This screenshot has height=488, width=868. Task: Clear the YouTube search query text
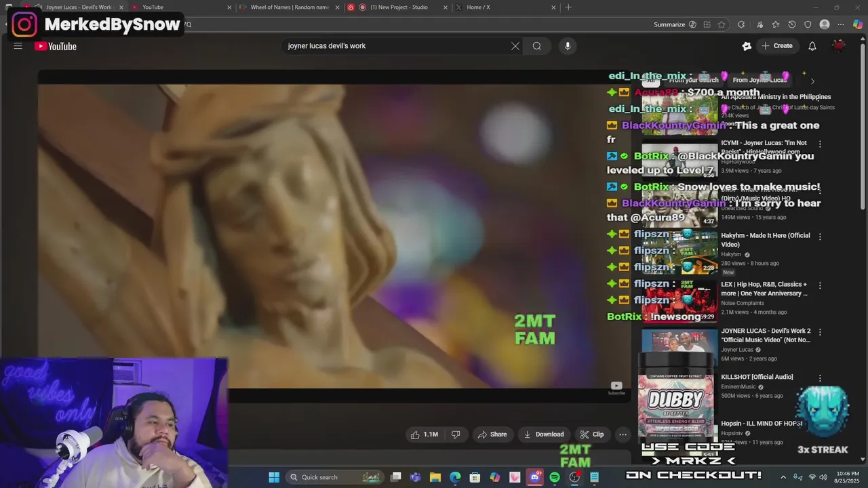coord(515,46)
